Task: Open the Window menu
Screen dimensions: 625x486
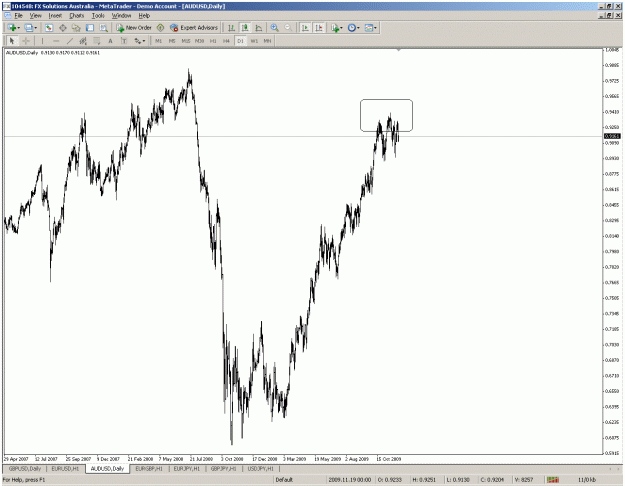Action: click(x=121, y=16)
